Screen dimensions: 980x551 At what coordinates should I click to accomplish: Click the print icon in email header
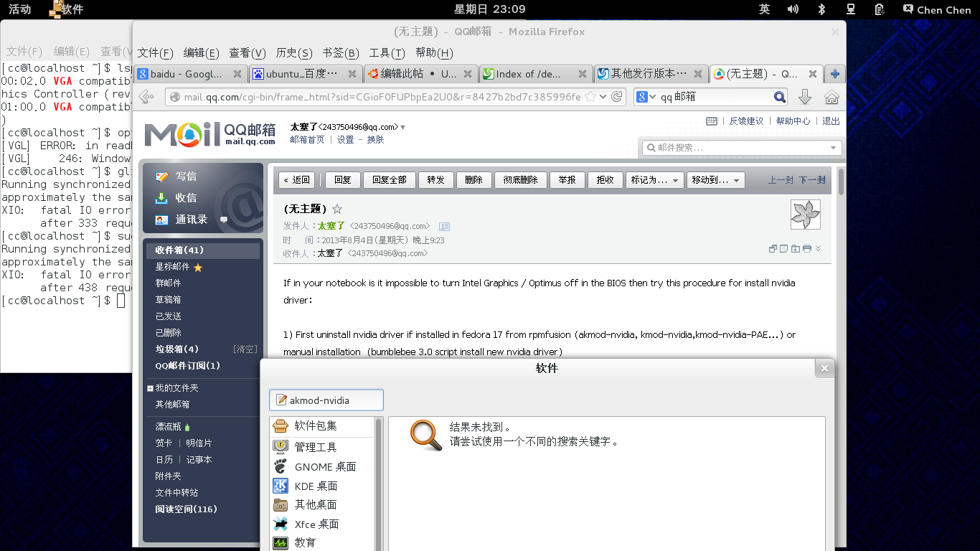click(807, 249)
